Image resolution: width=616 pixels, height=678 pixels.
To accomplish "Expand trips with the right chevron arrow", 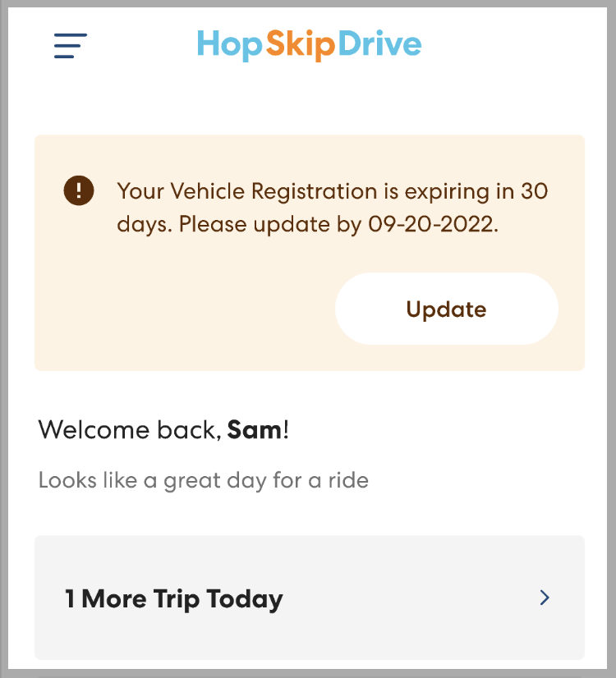I will (x=544, y=598).
